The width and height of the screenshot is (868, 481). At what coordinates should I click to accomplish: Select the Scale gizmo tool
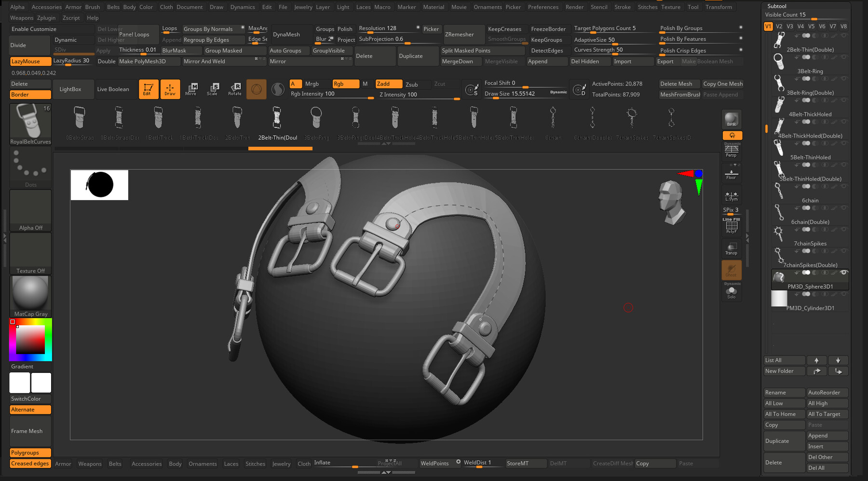coord(213,89)
